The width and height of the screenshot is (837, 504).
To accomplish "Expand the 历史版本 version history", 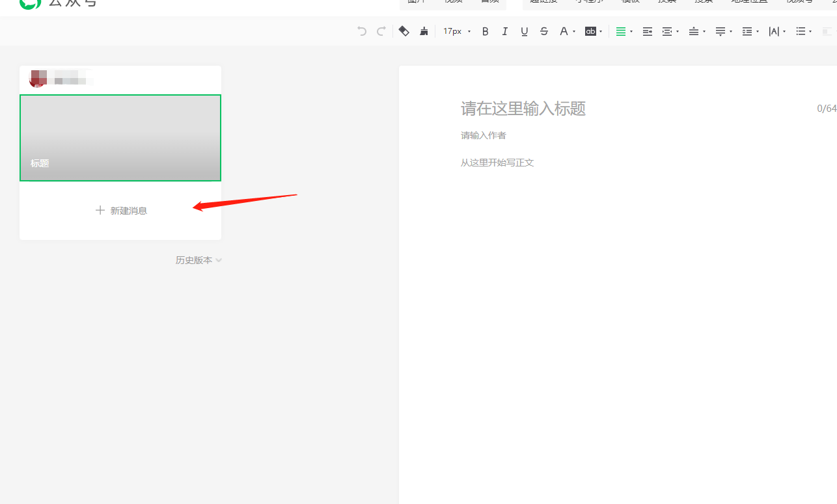I will pyautogui.click(x=199, y=260).
